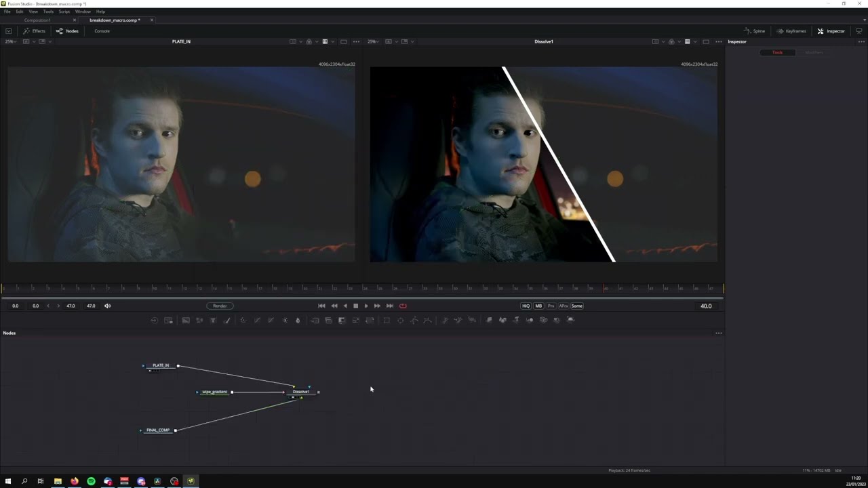Open the Window menu

[83, 12]
